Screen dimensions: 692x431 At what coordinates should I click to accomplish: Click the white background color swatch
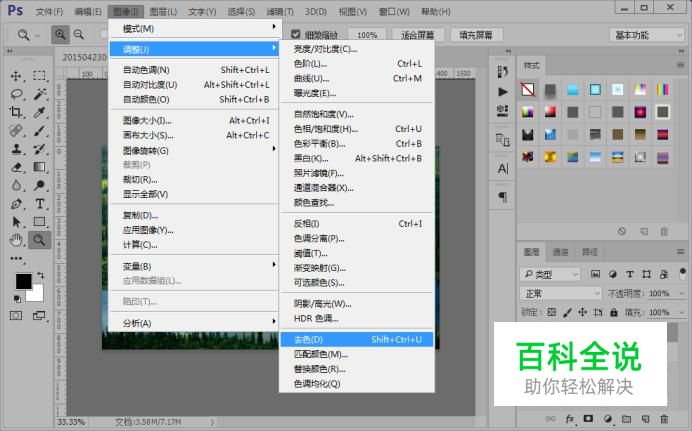38,295
